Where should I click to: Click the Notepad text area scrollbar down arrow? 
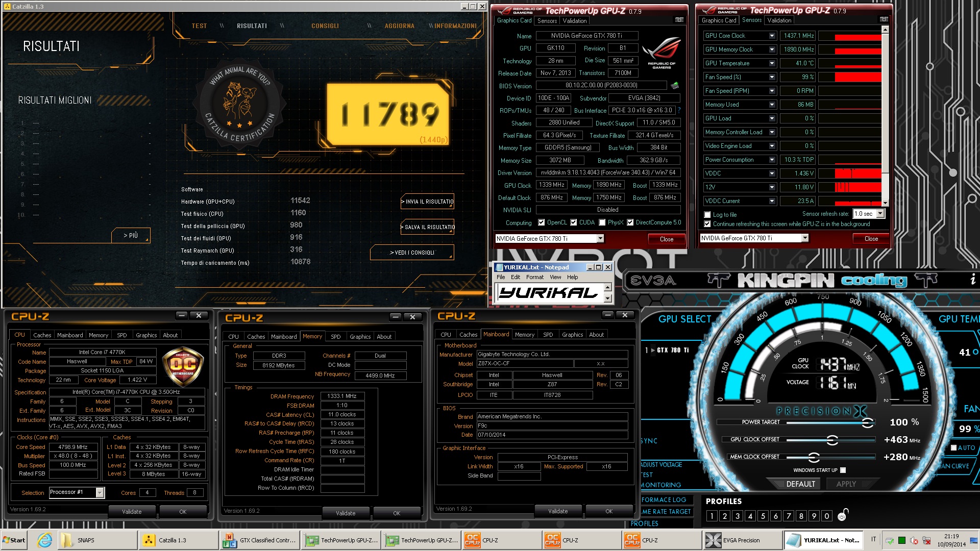607,298
